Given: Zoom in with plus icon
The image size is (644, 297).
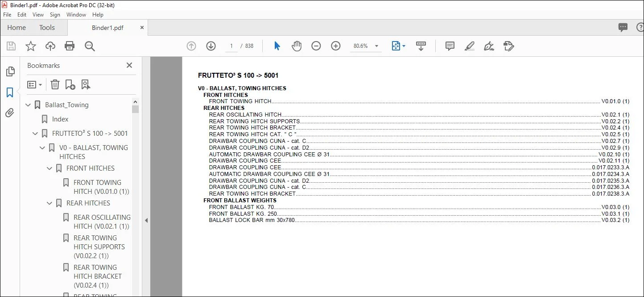Looking at the screenshot, I should pyautogui.click(x=336, y=46).
